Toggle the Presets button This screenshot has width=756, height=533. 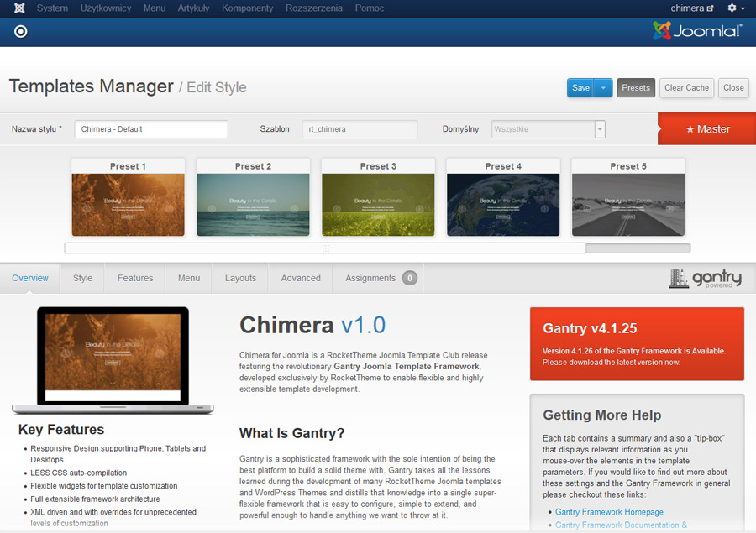pyautogui.click(x=636, y=87)
